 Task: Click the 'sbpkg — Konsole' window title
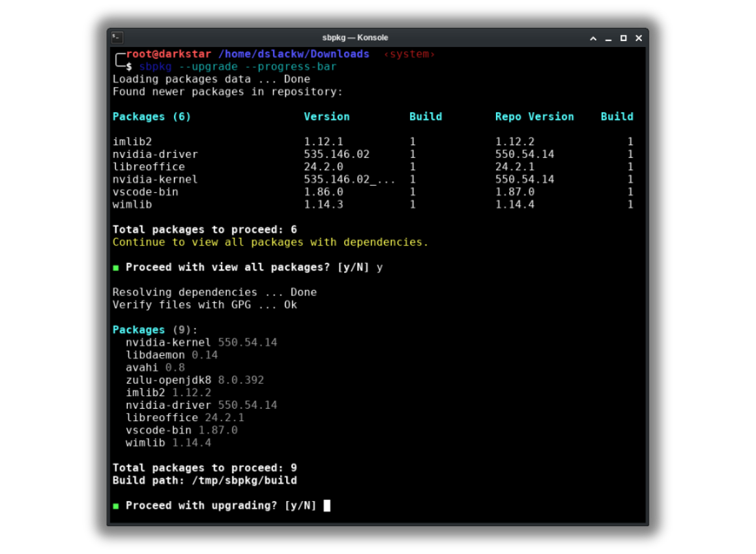coord(355,38)
